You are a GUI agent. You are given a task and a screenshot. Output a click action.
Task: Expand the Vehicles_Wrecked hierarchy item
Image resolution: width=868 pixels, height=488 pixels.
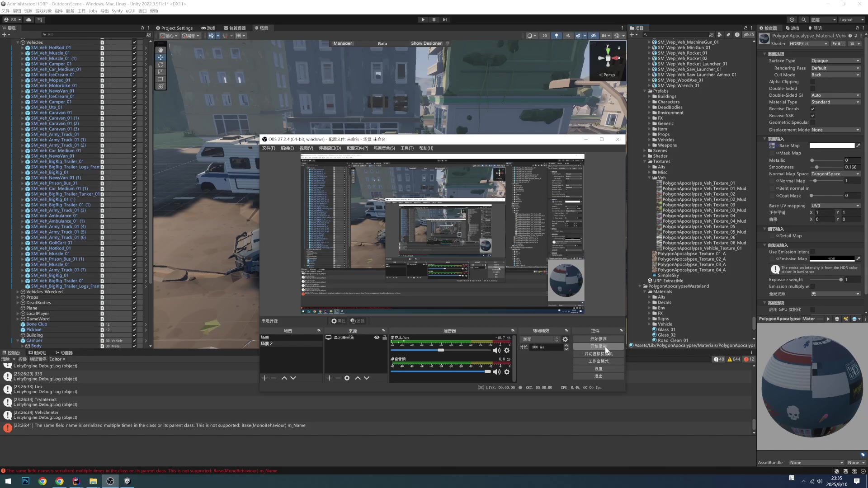coord(18,292)
